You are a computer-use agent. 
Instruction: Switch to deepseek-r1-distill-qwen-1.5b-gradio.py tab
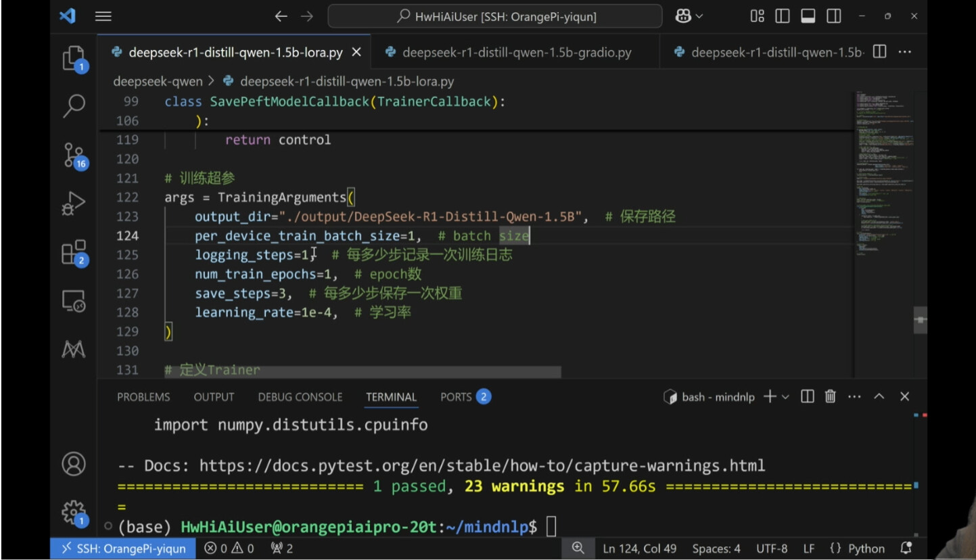516,52
